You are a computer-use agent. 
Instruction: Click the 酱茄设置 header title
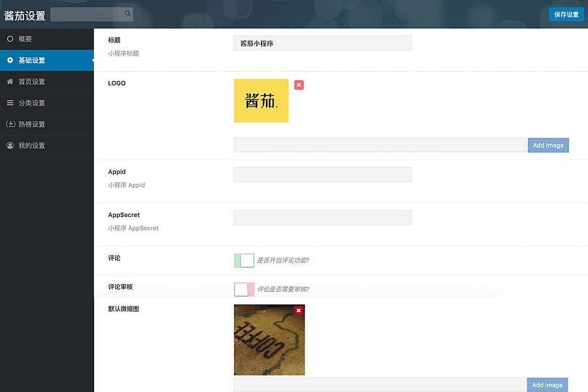point(25,16)
